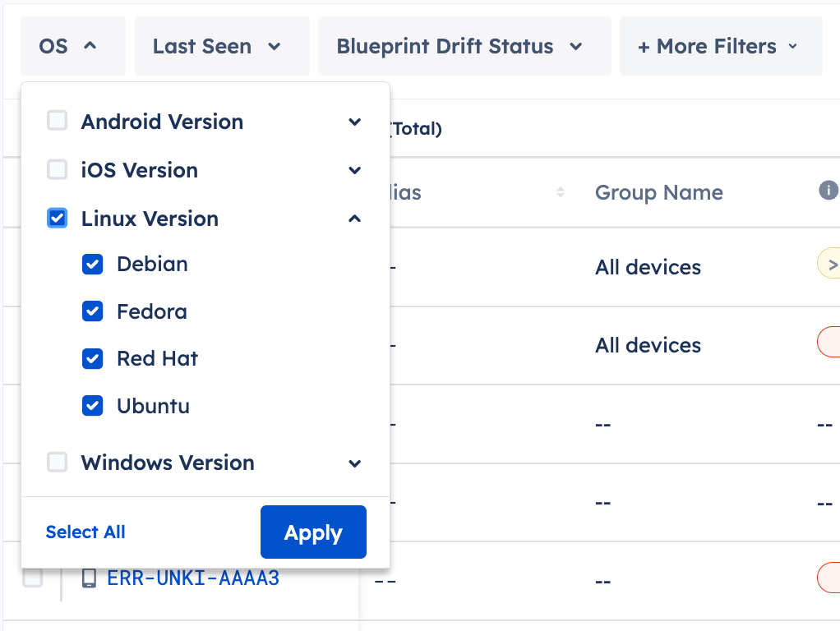This screenshot has height=631, width=840.
Task: Click the Linux Version label
Action: click(x=150, y=219)
